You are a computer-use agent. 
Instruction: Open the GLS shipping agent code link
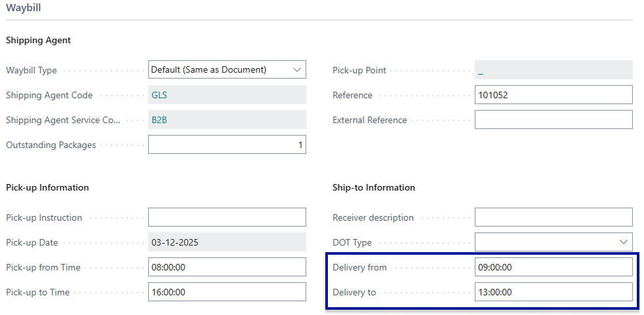click(x=159, y=95)
